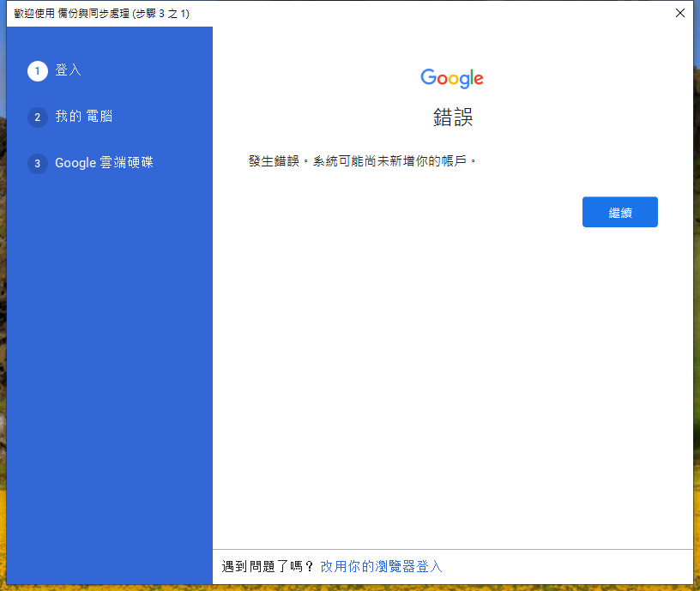Select step 3 circle icon
The width and height of the screenshot is (700, 591).
(38, 163)
